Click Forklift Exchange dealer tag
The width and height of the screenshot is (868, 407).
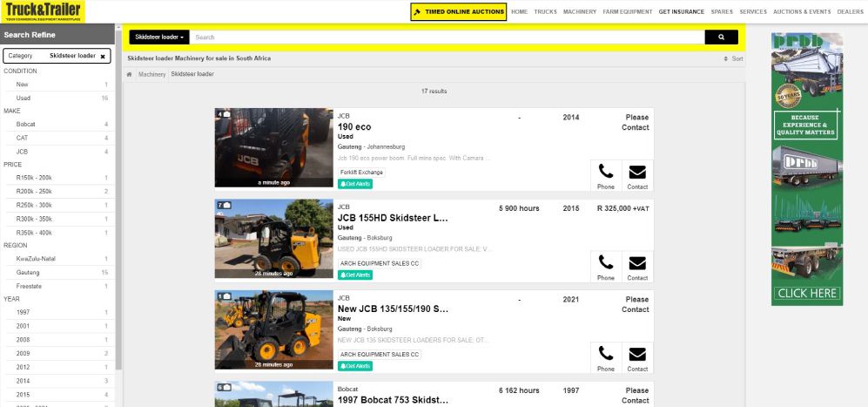361,173
